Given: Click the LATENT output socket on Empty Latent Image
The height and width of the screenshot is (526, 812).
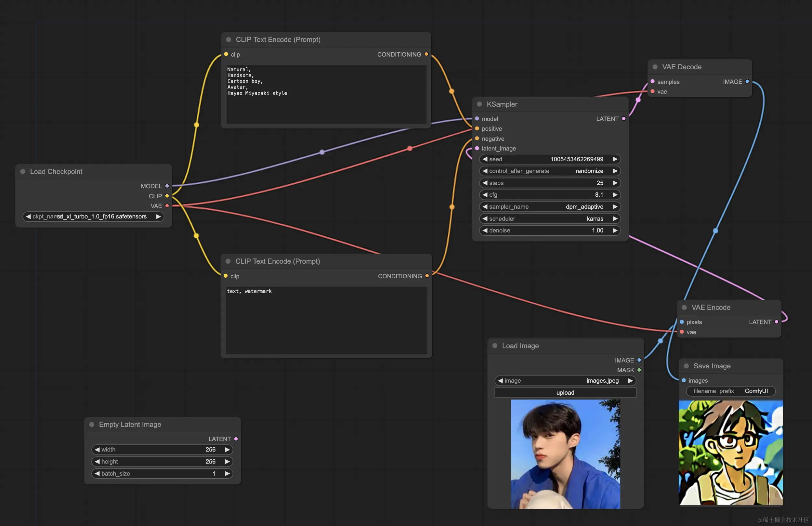Looking at the screenshot, I should click(236, 439).
